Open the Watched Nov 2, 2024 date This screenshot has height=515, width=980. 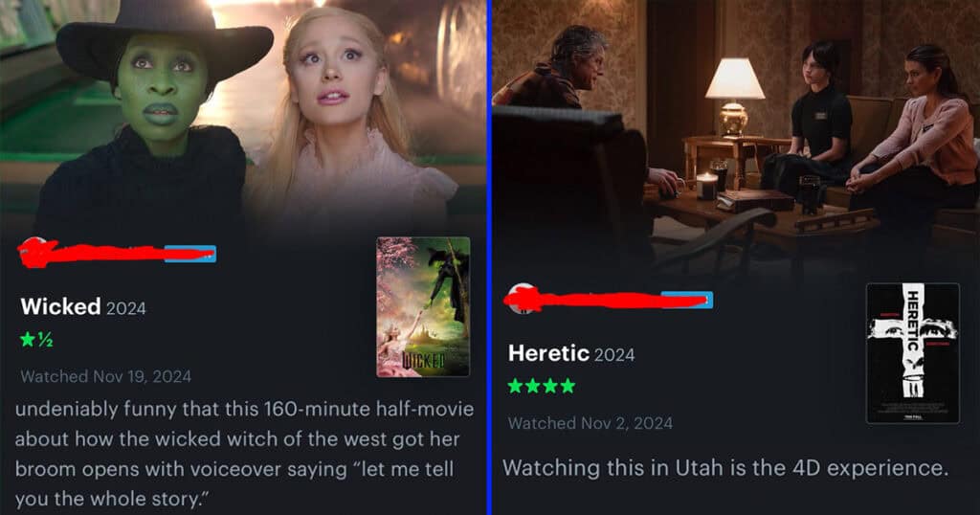coord(590,423)
